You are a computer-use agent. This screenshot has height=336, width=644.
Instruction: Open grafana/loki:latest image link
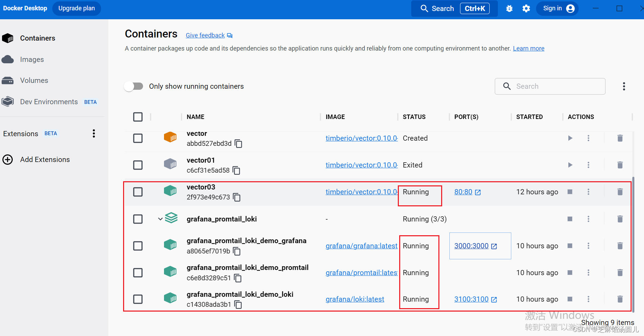pos(355,299)
